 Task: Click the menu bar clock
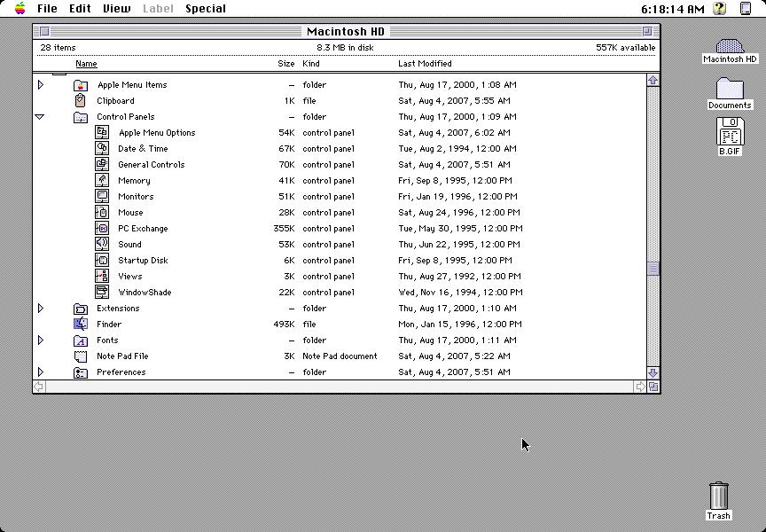673,9
